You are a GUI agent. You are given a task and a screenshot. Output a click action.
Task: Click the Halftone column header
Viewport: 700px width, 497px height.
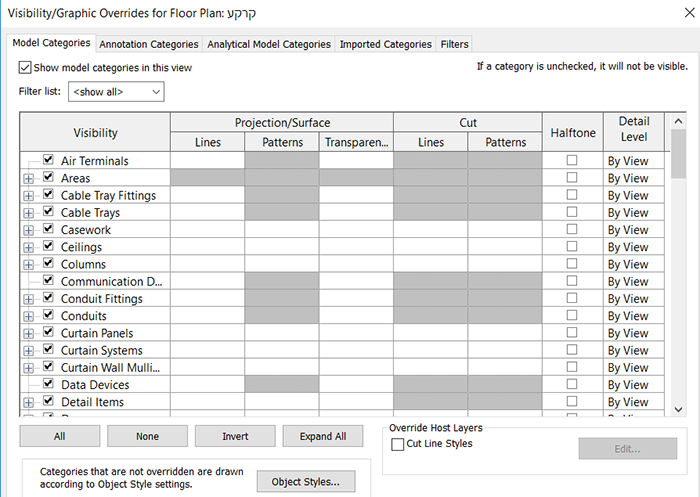point(573,133)
